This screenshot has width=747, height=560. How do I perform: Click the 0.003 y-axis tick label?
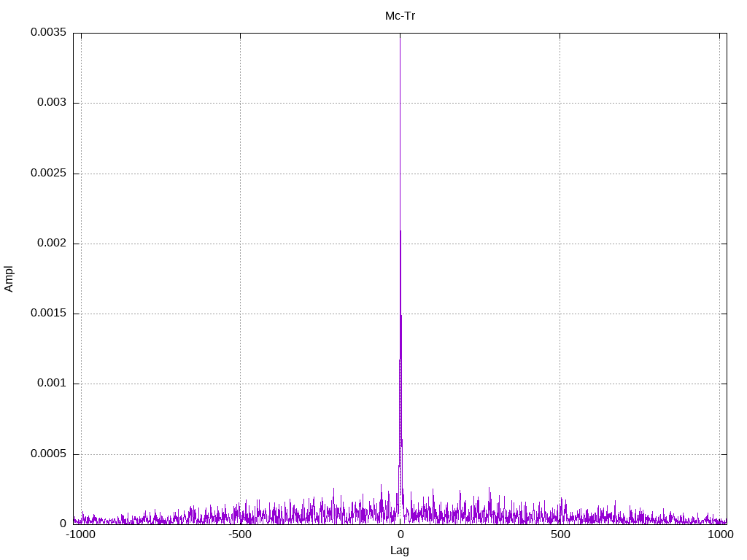[x=52, y=102]
